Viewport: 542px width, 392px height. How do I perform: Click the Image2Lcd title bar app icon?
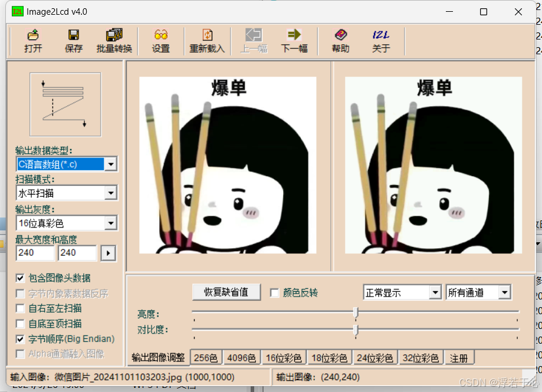tap(17, 11)
